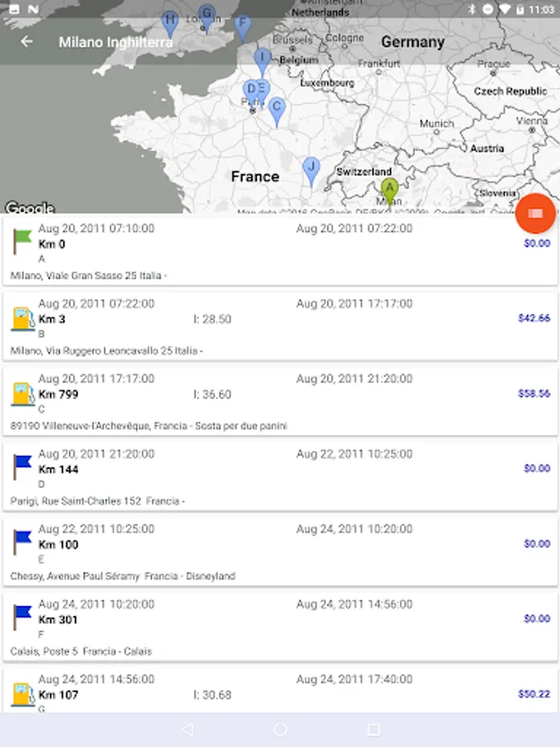The image size is (560, 747).
Task: Tap the Bluetooth status bar icon
Action: click(x=471, y=9)
